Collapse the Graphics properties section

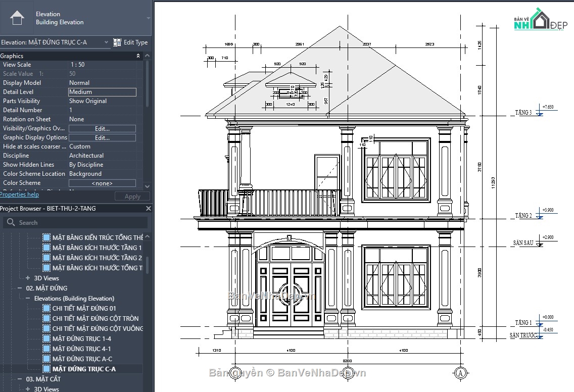(138, 56)
